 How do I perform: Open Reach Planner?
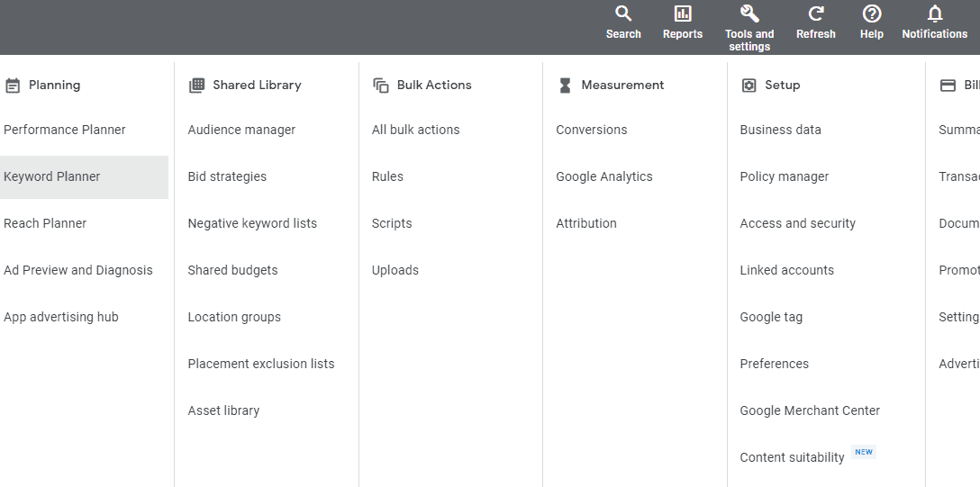[45, 223]
